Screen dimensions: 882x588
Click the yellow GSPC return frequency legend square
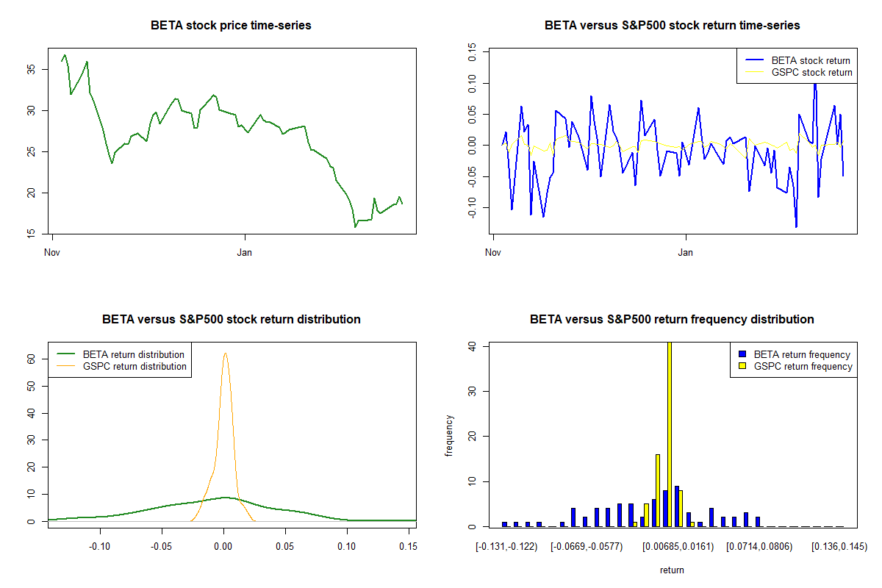coord(741,366)
